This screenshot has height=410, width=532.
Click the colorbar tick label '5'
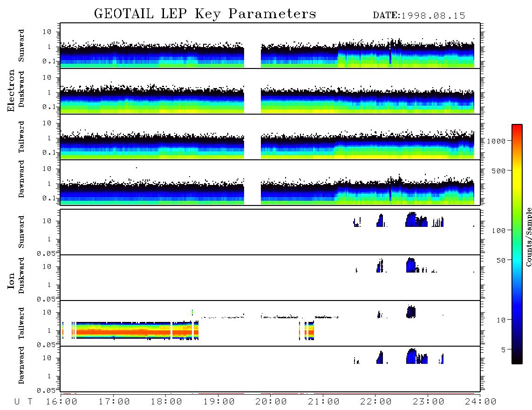coord(504,349)
